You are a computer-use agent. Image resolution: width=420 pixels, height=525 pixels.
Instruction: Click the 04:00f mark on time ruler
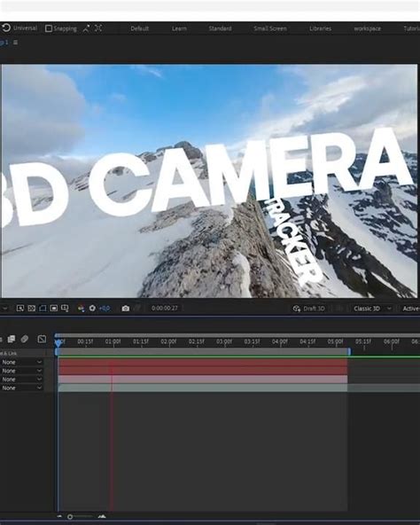pyautogui.click(x=279, y=341)
